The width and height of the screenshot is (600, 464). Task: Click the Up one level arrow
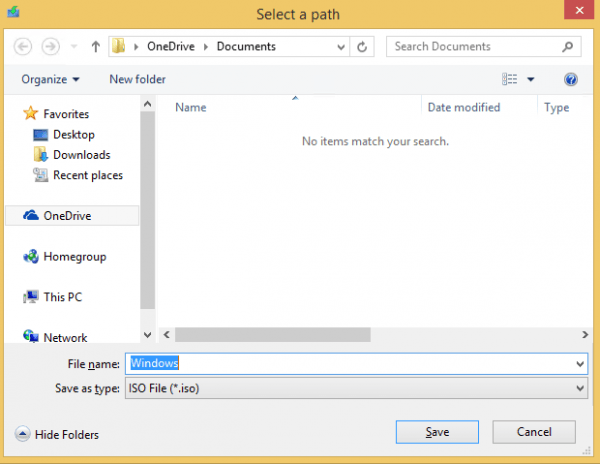(x=95, y=47)
